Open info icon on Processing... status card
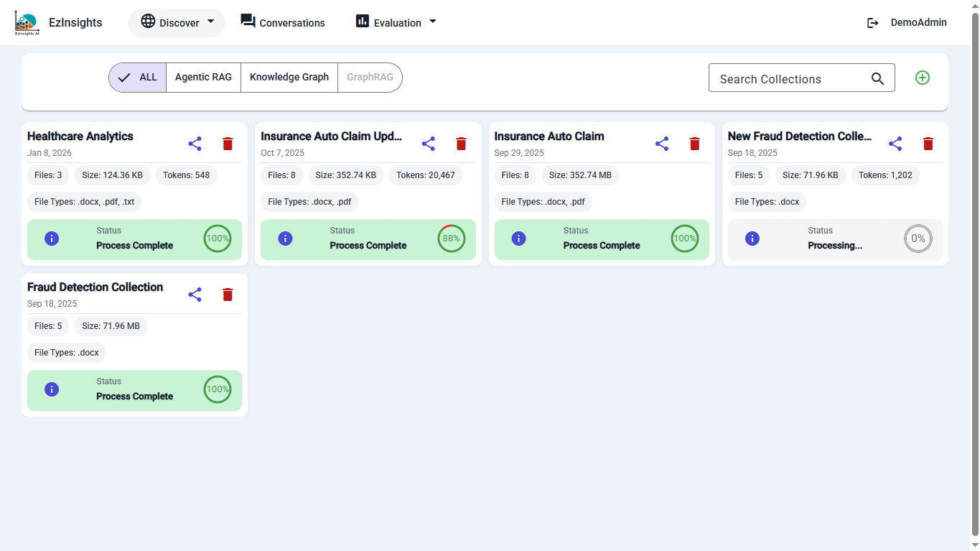980x551 pixels. [752, 239]
